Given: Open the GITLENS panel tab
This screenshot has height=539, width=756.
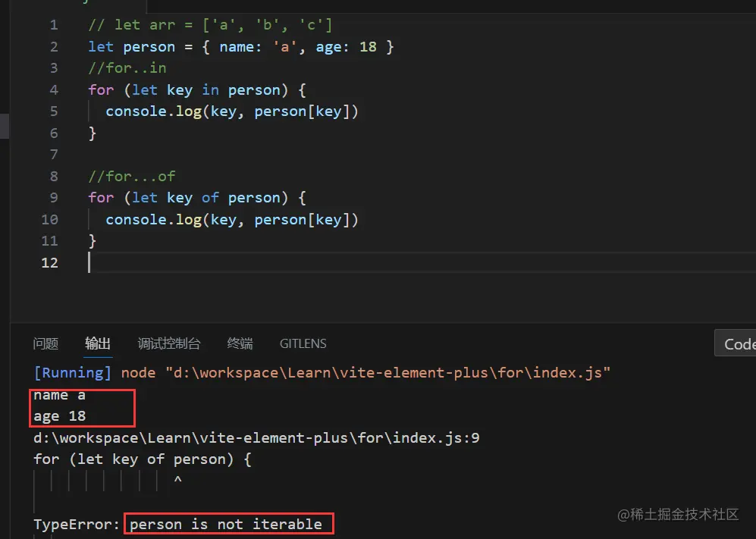Looking at the screenshot, I should click(303, 343).
